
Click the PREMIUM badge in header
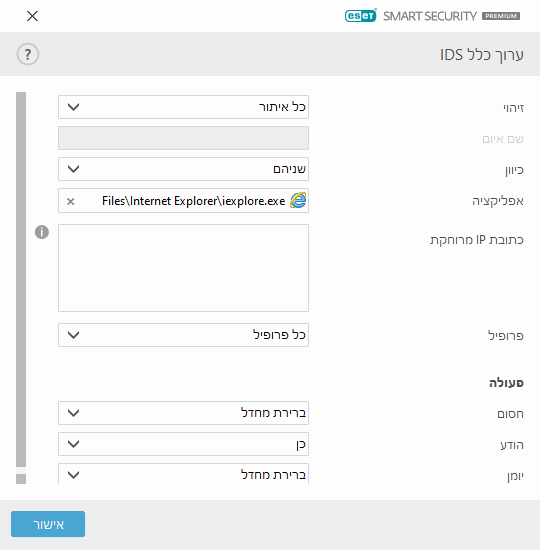coord(501,16)
